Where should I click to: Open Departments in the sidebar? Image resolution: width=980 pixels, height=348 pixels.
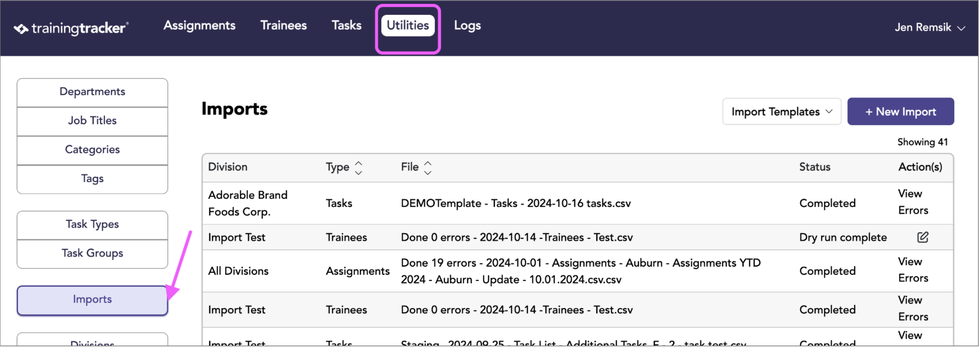pos(92,92)
